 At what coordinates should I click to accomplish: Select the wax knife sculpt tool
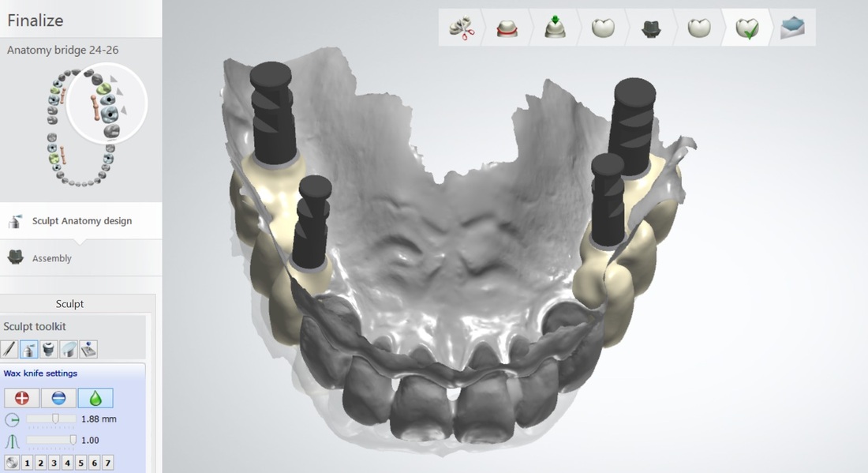click(x=29, y=348)
